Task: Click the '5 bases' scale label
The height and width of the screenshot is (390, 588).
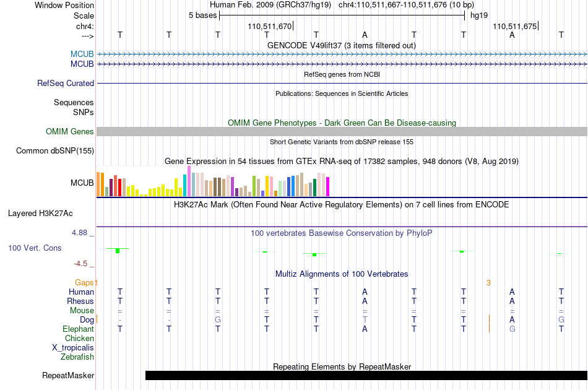Action: pos(203,15)
